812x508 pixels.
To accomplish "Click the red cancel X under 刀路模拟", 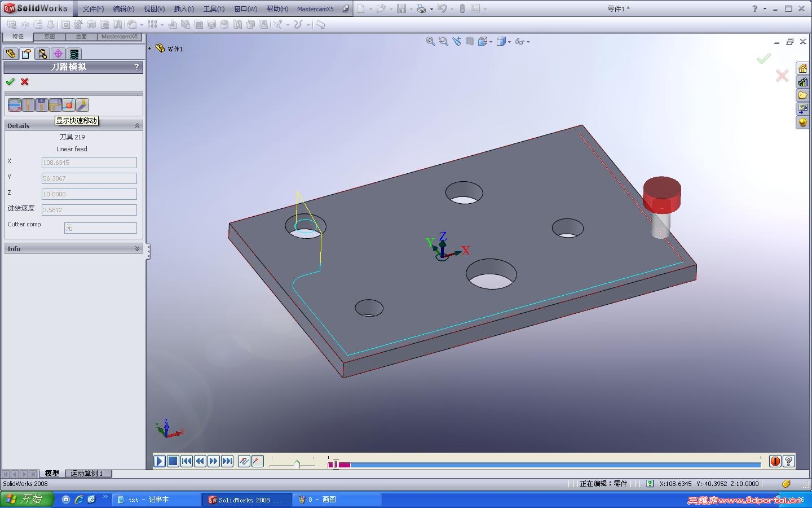I will [x=25, y=82].
